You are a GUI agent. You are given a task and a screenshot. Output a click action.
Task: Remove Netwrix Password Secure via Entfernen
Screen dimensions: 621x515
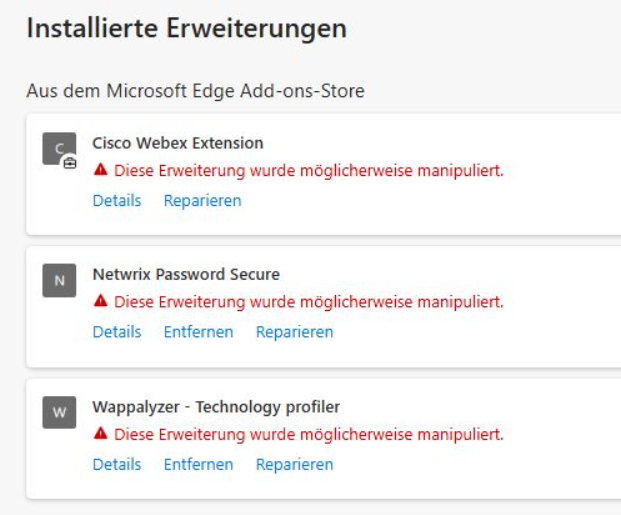[x=198, y=332]
